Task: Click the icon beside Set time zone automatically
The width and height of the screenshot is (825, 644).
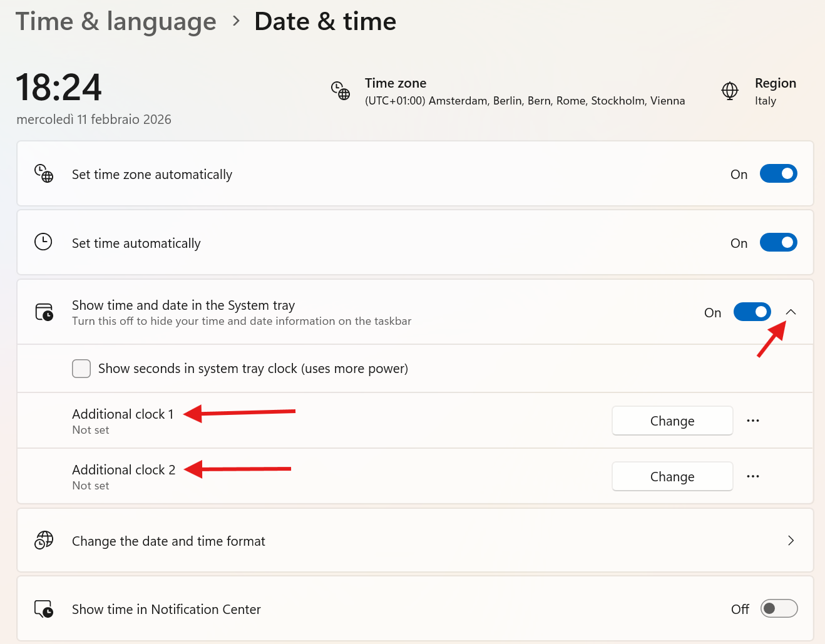Action: tap(44, 173)
